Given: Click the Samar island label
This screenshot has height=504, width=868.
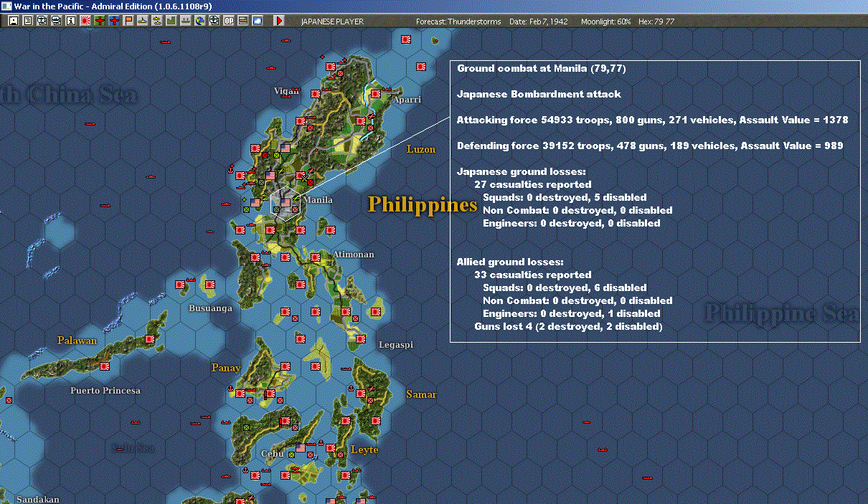Looking at the screenshot, I should point(421,394).
